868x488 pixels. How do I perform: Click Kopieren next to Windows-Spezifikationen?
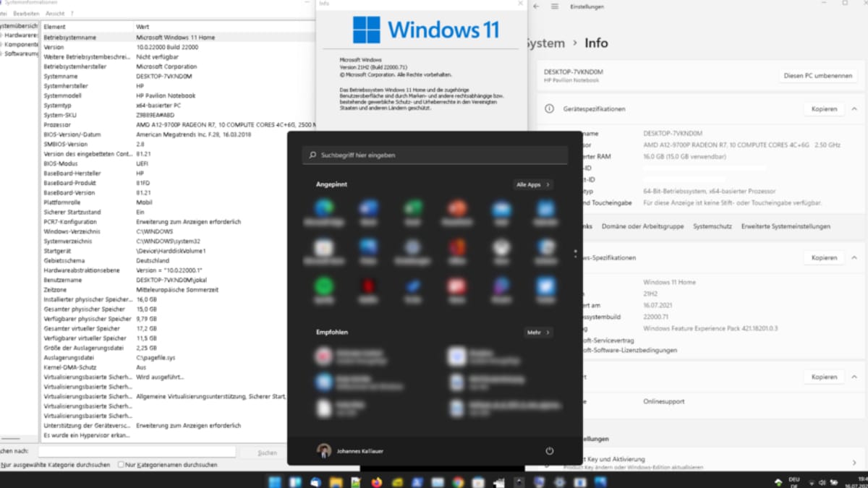tap(824, 257)
